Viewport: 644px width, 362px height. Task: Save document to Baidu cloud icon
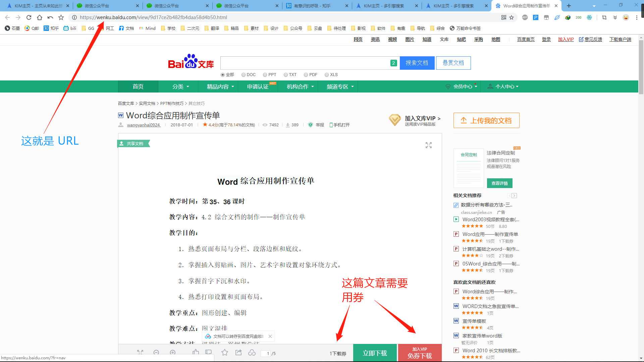point(252,352)
